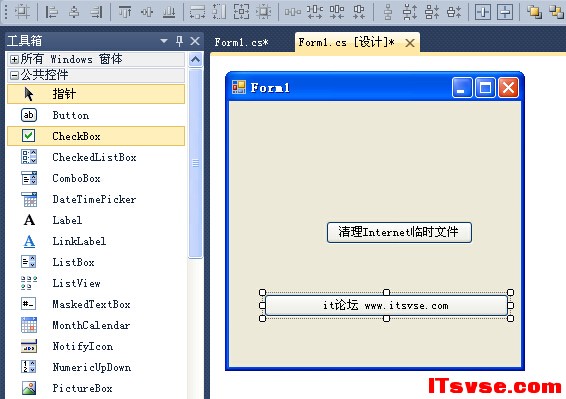Select the ListBox control in toolbox
This screenshot has width=566, height=399.
coord(96,262)
